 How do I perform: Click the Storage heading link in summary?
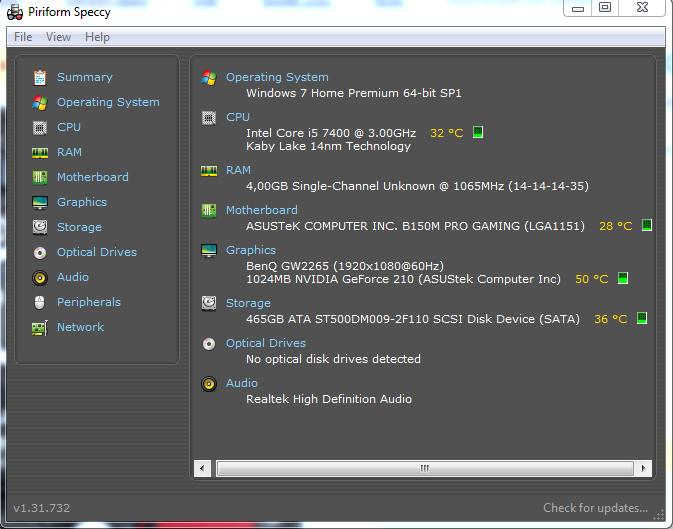[x=249, y=303]
